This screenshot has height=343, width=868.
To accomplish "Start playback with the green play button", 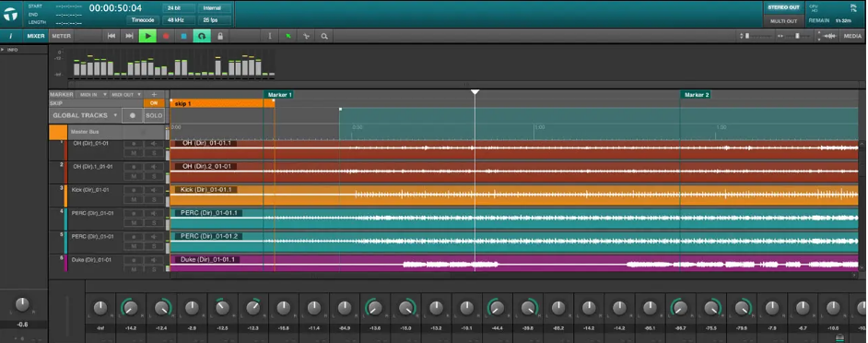I will coord(147,36).
